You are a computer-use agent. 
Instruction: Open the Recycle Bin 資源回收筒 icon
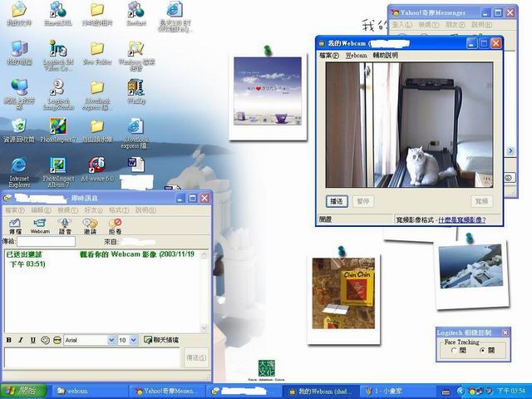coord(19,130)
